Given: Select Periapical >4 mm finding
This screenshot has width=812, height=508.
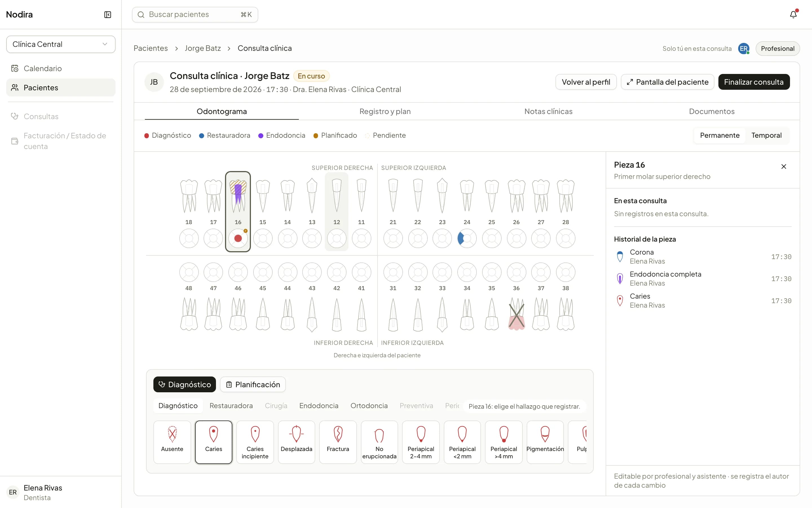Looking at the screenshot, I should (x=504, y=442).
